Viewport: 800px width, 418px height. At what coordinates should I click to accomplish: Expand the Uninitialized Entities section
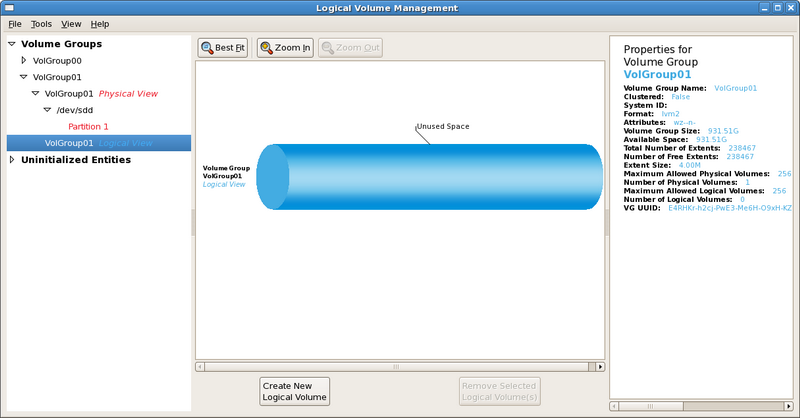tap(12, 159)
